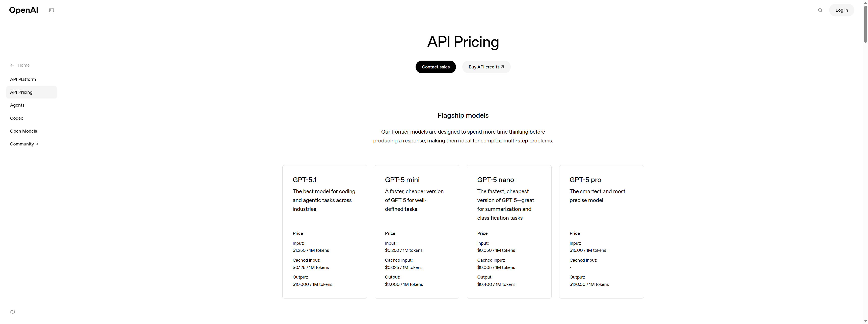Return to Home using the sidebar link
This screenshot has height=324, width=868.
23,65
